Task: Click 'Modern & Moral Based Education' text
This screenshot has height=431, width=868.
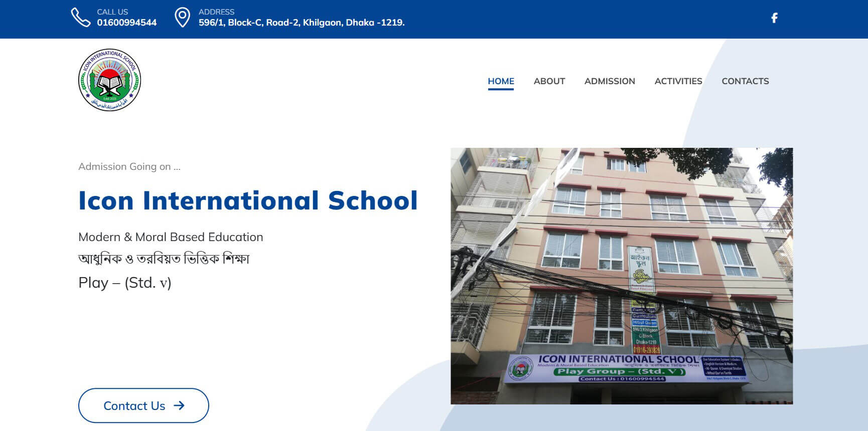Action: (171, 237)
